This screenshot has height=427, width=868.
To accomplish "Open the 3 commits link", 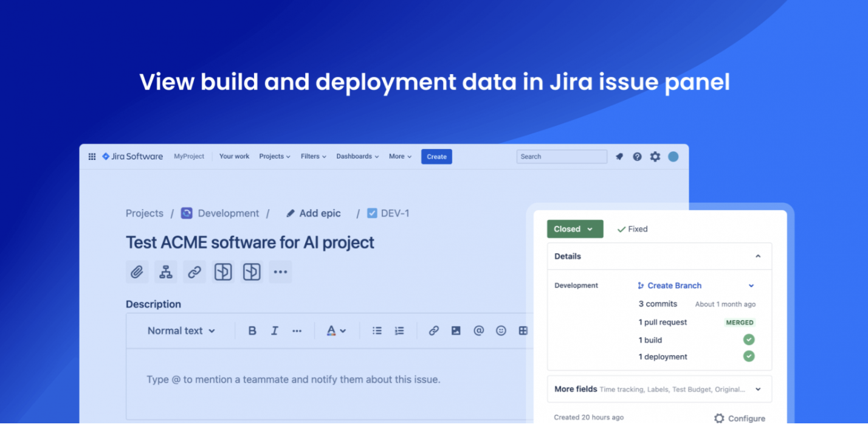I will tap(658, 304).
